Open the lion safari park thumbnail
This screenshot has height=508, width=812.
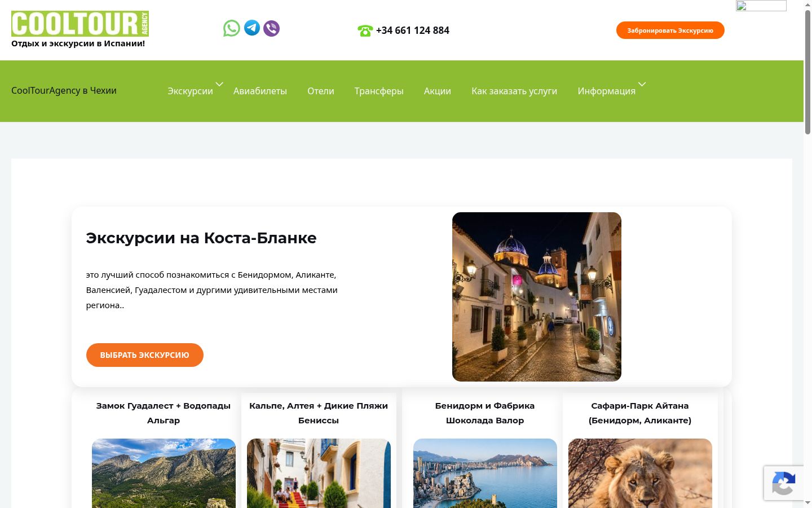pyautogui.click(x=640, y=473)
